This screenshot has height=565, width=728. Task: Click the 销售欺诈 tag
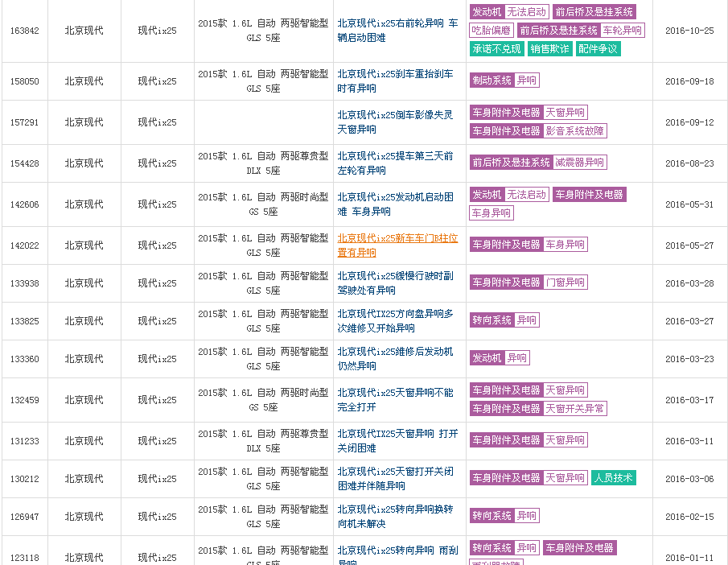point(550,49)
